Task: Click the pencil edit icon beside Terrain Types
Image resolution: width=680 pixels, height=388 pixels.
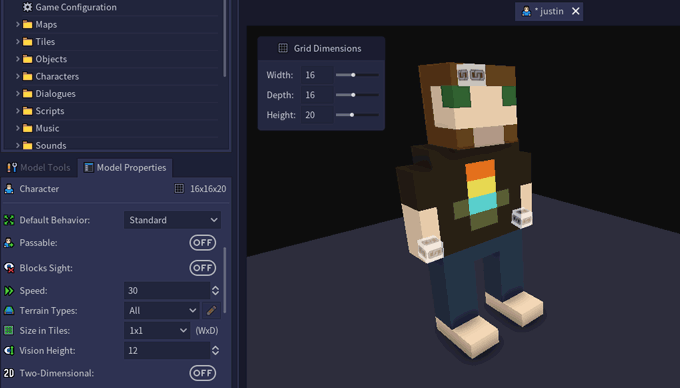Action: [x=211, y=310]
